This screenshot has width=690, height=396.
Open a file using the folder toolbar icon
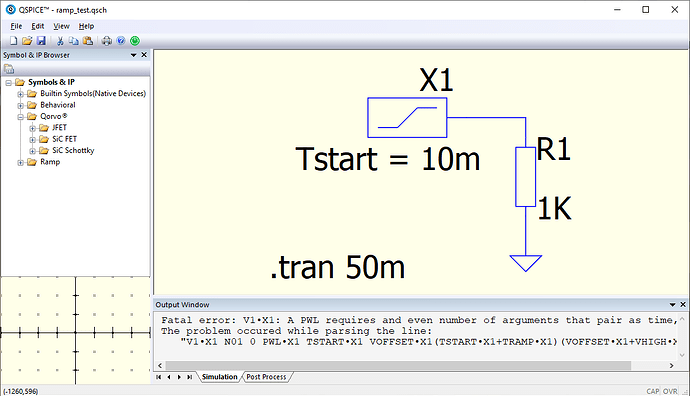point(27,41)
